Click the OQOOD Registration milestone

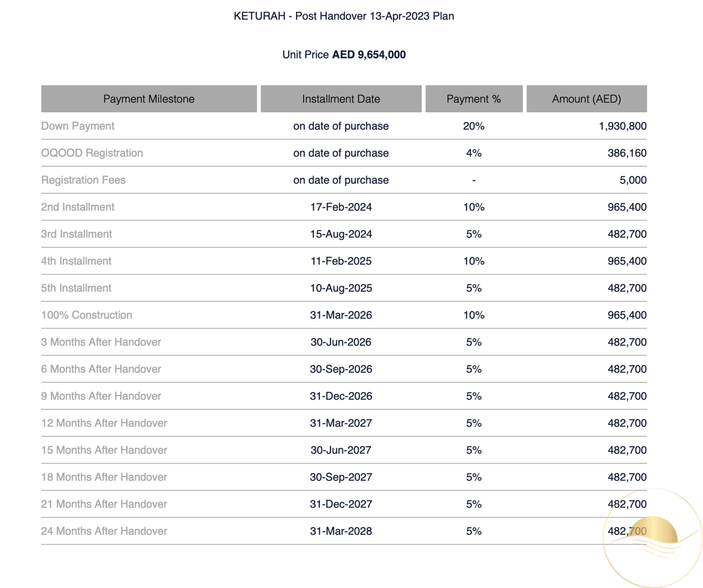pyautogui.click(x=92, y=153)
